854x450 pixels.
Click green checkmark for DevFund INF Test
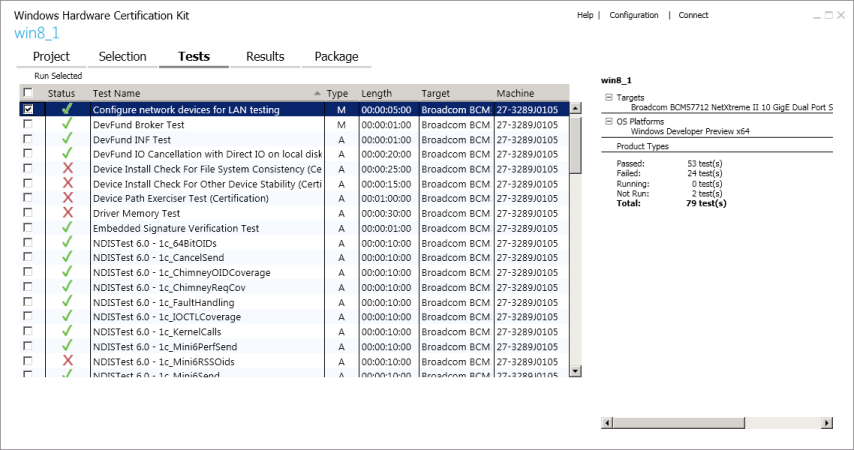[67, 140]
